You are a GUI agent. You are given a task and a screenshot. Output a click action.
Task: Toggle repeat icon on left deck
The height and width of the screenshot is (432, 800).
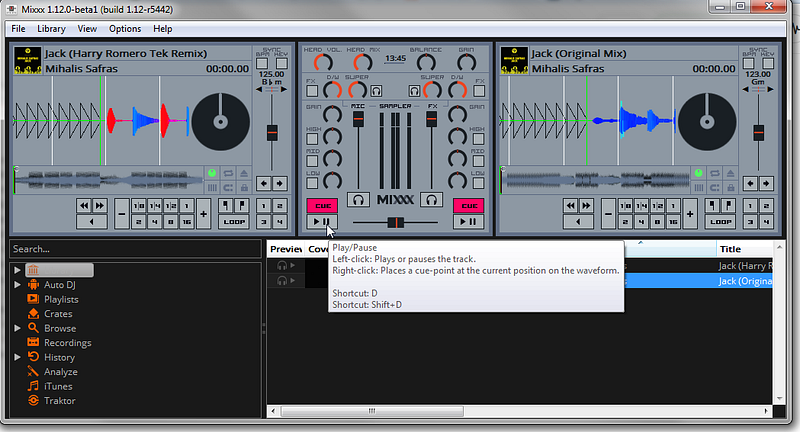tap(228, 173)
